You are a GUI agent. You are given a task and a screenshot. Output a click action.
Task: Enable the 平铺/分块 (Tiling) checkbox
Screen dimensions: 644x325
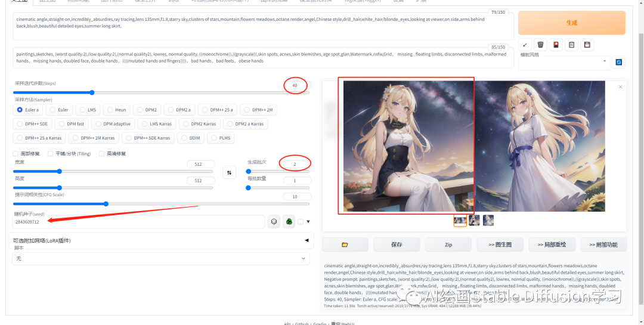50,154
